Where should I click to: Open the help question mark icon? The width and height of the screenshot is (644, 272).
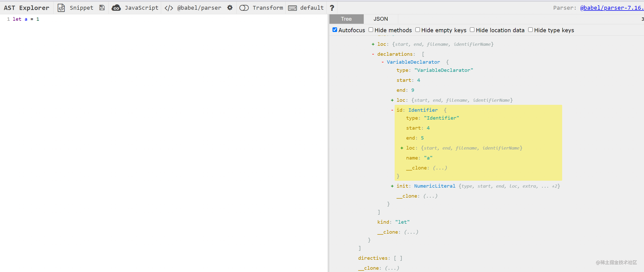(332, 8)
